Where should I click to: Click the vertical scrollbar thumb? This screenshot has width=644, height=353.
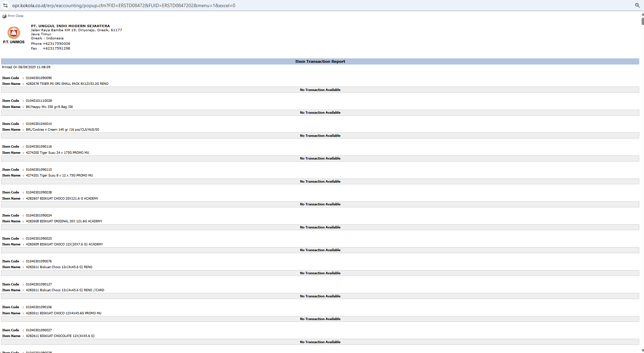[x=642, y=21]
